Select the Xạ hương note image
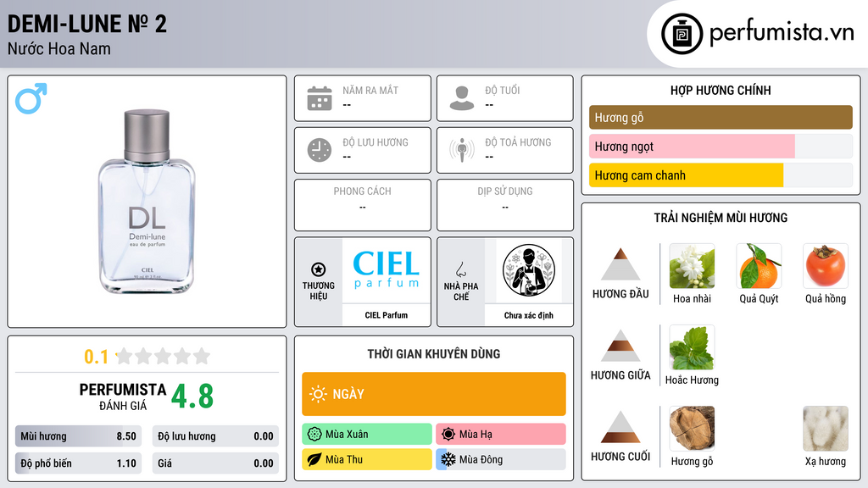The width and height of the screenshot is (868, 488). click(826, 428)
